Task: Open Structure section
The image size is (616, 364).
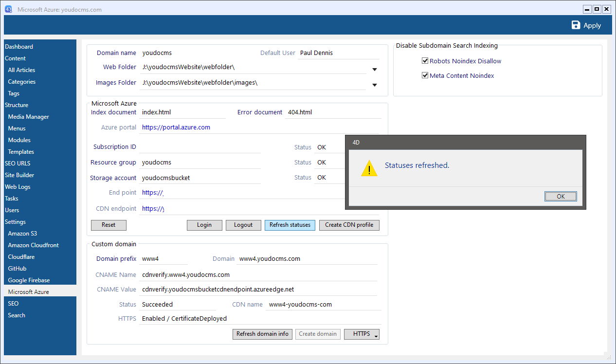Action: (17, 105)
